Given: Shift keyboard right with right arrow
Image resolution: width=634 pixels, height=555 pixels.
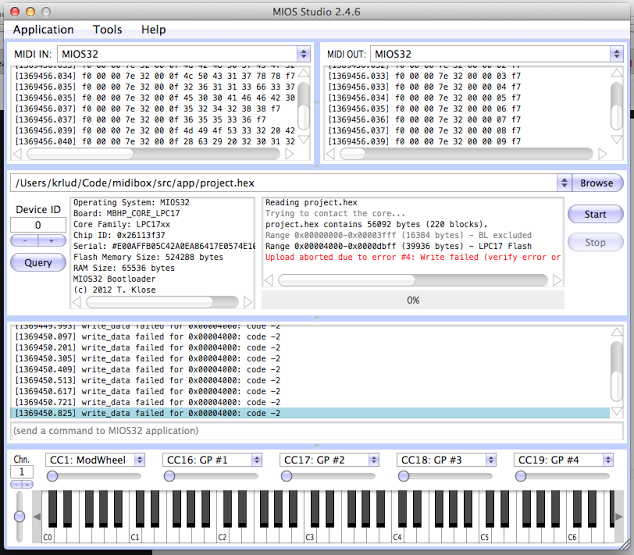Looking at the screenshot, I should [619, 517].
